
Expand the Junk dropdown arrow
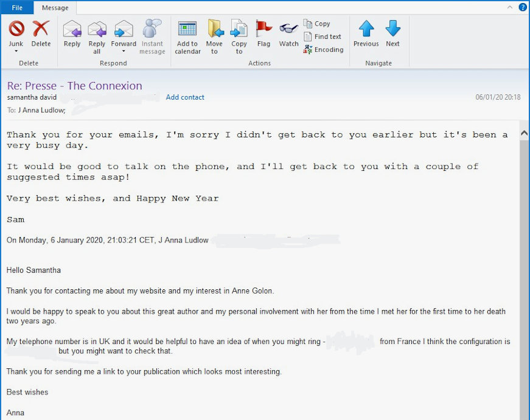[x=16, y=52]
